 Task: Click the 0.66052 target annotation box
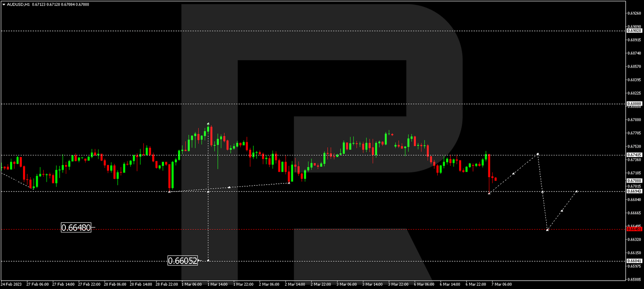coord(184,261)
